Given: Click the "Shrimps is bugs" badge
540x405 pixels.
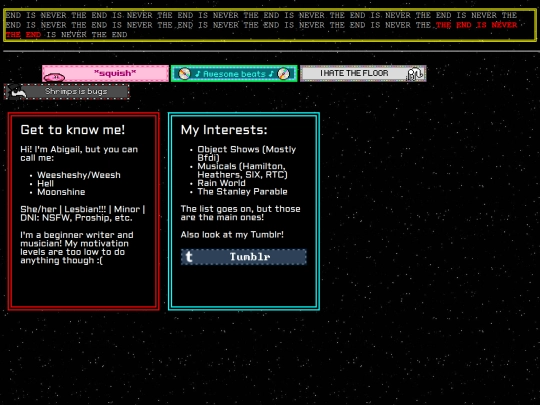Looking at the screenshot, I should coord(67,92).
